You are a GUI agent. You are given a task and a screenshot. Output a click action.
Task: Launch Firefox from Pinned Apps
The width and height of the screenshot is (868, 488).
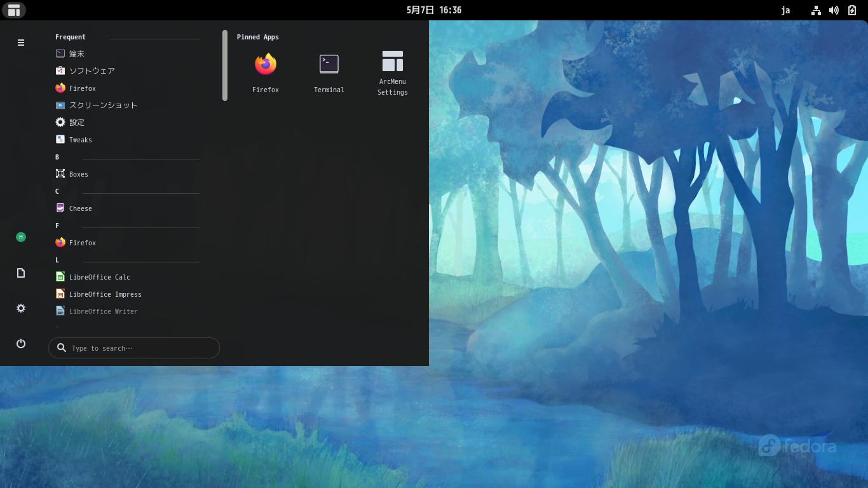click(266, 72)
